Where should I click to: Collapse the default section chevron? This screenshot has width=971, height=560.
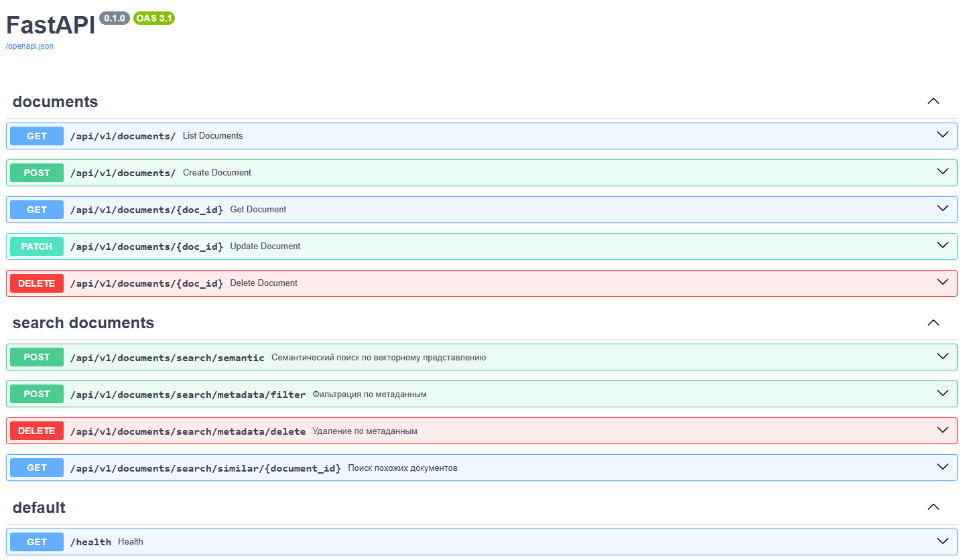coord(933,508)
